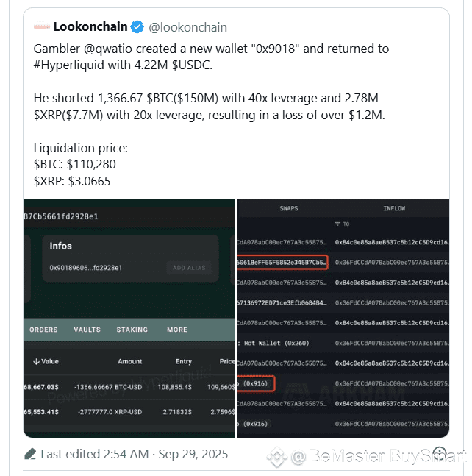Screen dimensions: 472x476
Task: Click the edit pencil icon beside Last edited
Action: pos(30,454)
